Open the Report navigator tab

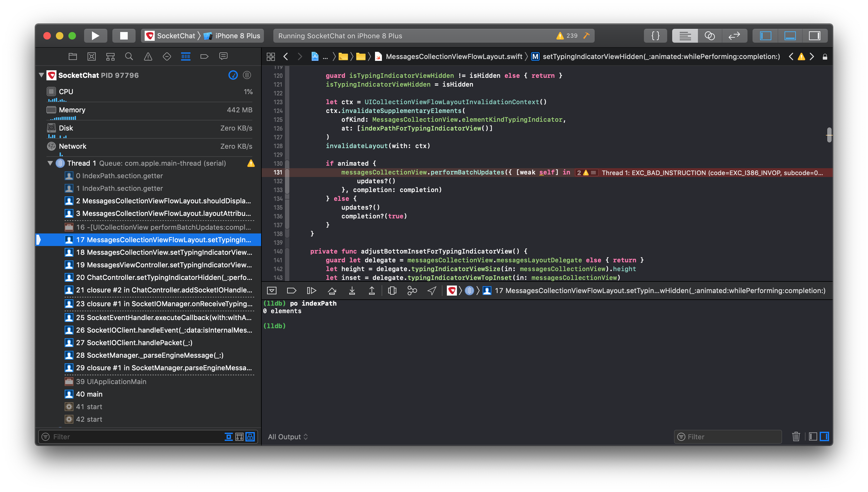point(223,56)
